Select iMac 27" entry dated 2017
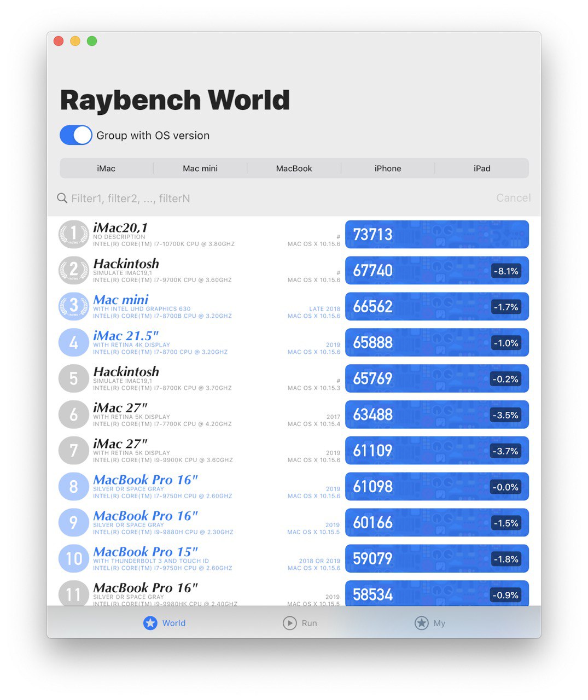The image size is (588, 700). click(120, 408)
